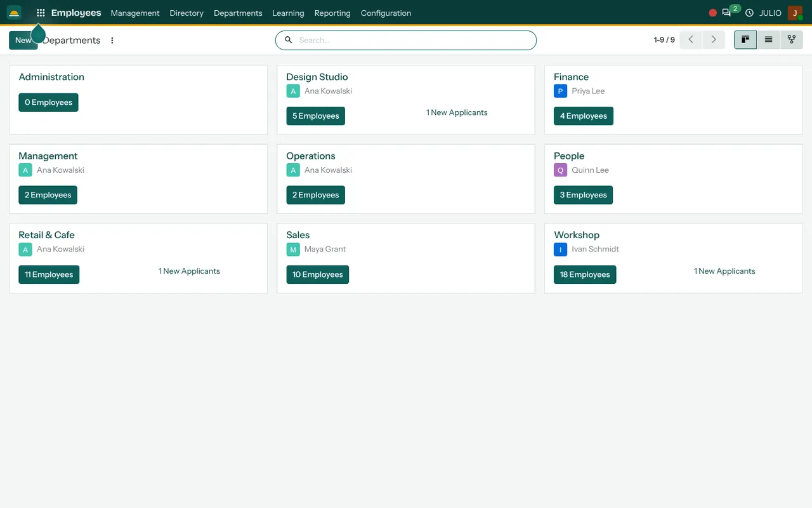The width and height of the screenshot is (812, 508).
Task: Open the Departments menu
Action: click(238, 13)
